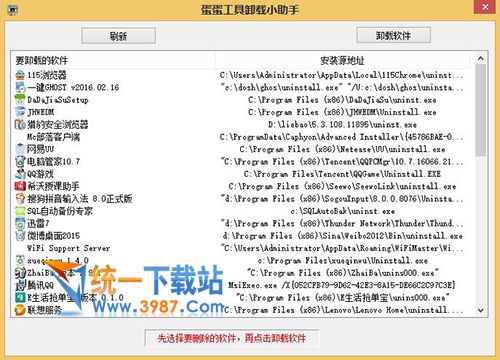Select the 一键GHOST program icon
This screenshot has height=360, width=500.
(20, 87)
